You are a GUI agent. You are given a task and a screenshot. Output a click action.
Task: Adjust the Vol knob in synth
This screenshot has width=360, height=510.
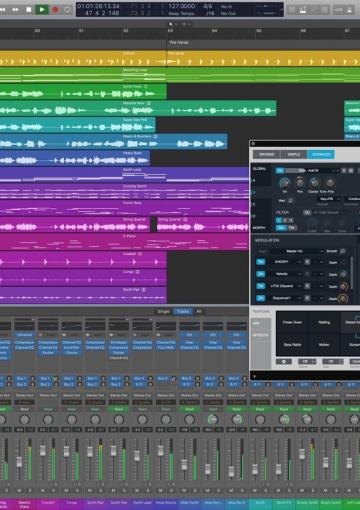285,183
